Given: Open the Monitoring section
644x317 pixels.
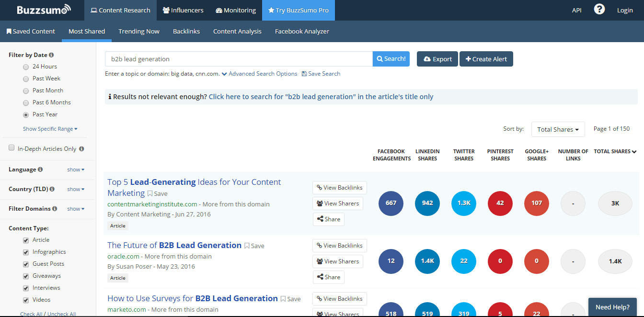Looking at the screenshot, I should (x=236, y=10).
